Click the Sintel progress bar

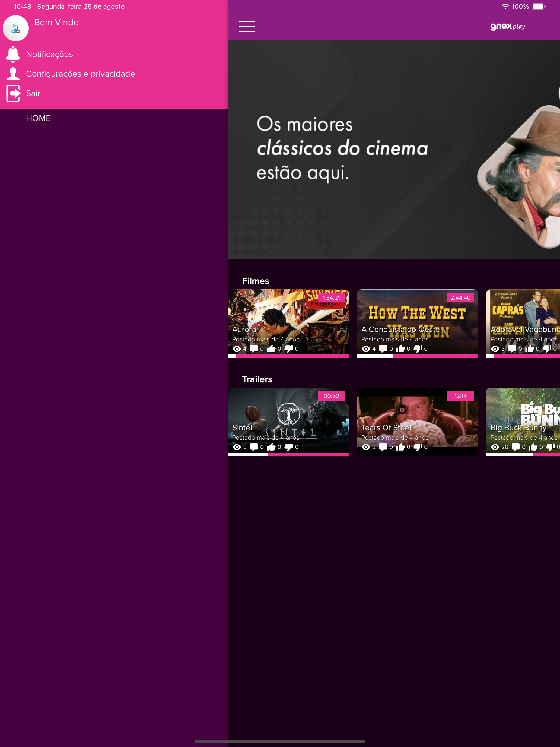coord(288,454)
